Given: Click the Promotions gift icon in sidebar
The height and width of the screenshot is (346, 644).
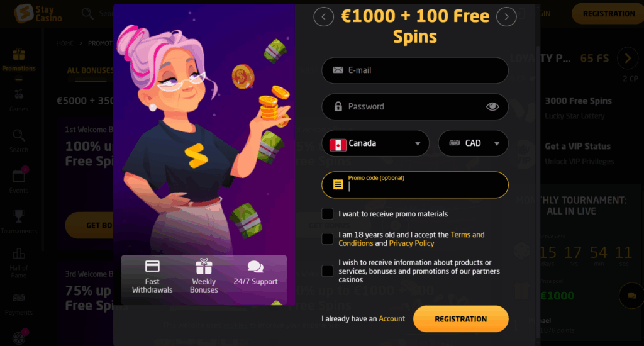Looking at the screenshot, I should coord(18,54).
